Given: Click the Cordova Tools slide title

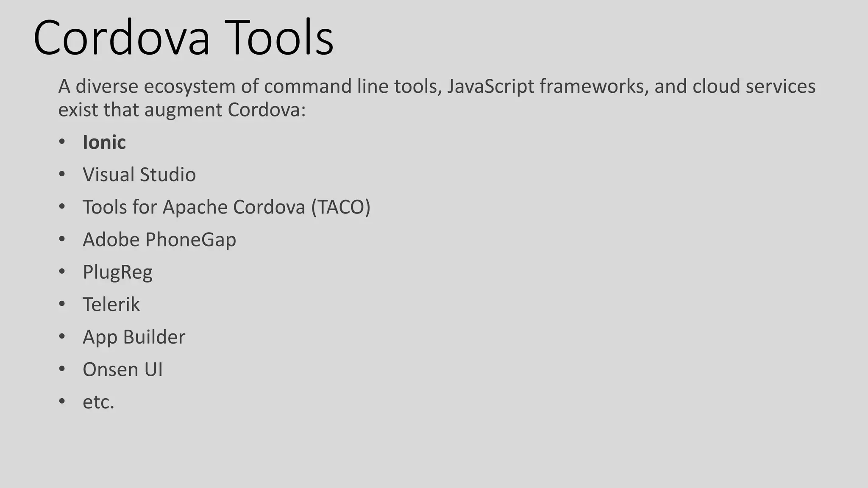Looking at the screenshot, I should (x=184, y=37).
